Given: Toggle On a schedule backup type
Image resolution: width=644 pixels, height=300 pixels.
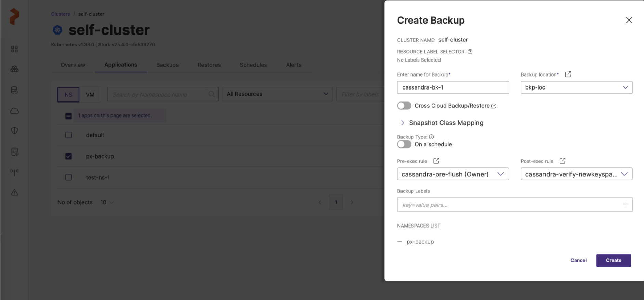Looking at the screenshot, I should 404,144.
